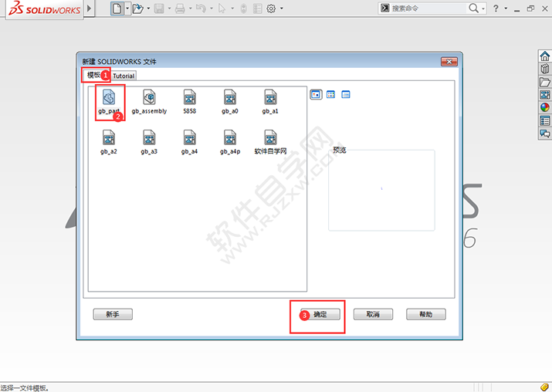Open the Appearances color ball tab
This screenshot has height=392, width=552.
click(544, 107)
